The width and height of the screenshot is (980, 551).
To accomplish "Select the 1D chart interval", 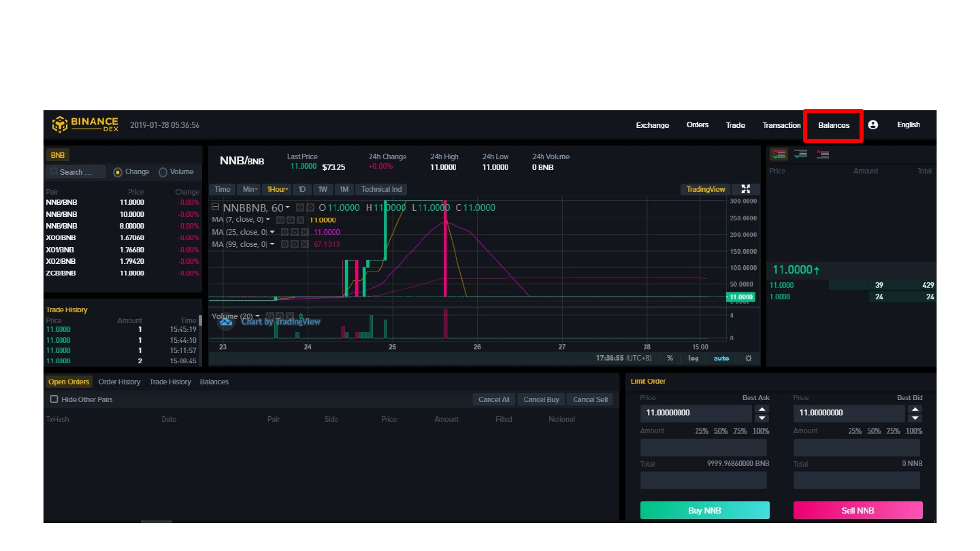I will [302, 189].
